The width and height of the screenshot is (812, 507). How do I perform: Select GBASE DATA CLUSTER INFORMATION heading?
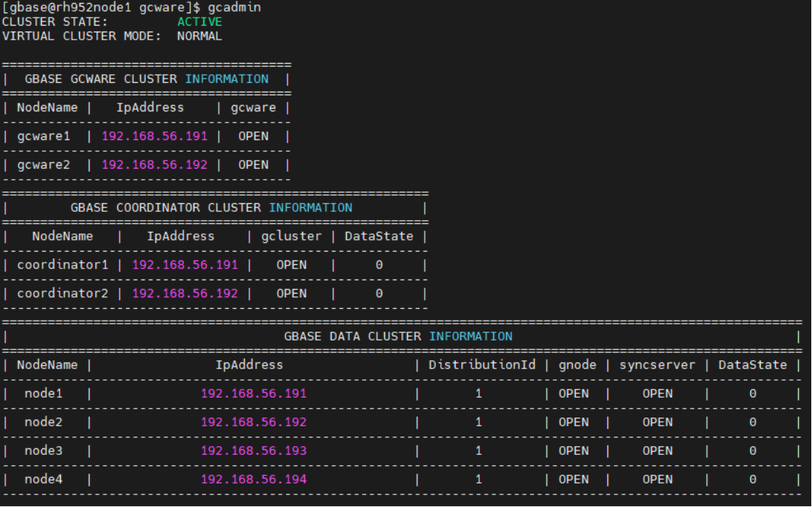pyautogui.click(x=398, y=336)
